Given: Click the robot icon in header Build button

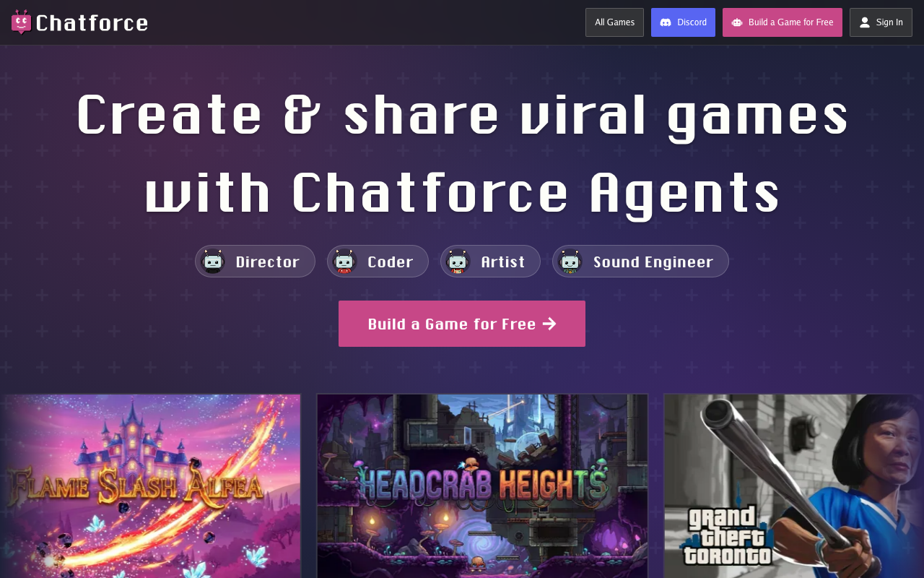Looking at the screenshot, I should (737, 22).
